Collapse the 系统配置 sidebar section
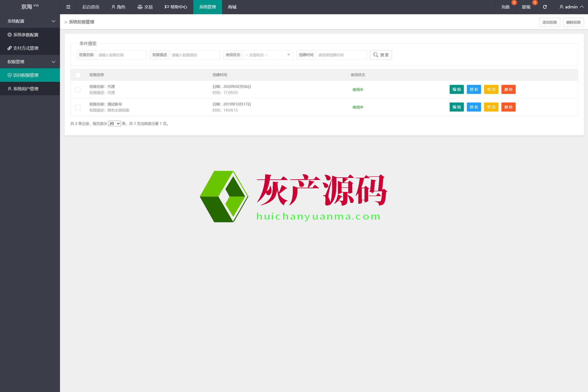This screenshot has width=588, height=392. click(30, 21)
